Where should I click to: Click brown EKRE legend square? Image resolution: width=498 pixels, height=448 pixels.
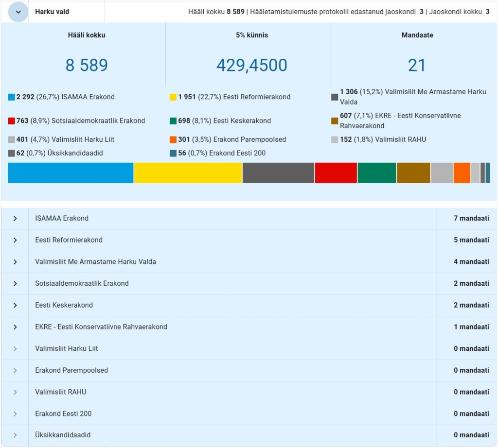coord(335,121)
